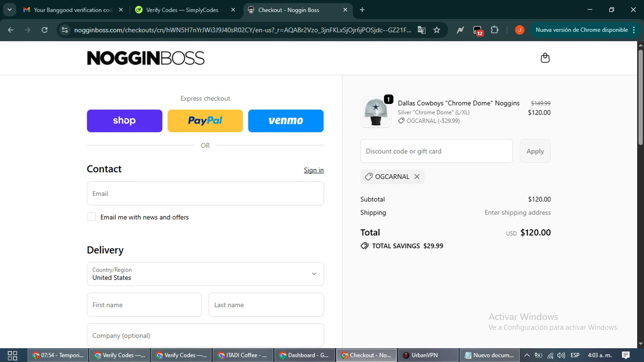Close the Verify Codes SimplyCodes tab

coord(233,10)
